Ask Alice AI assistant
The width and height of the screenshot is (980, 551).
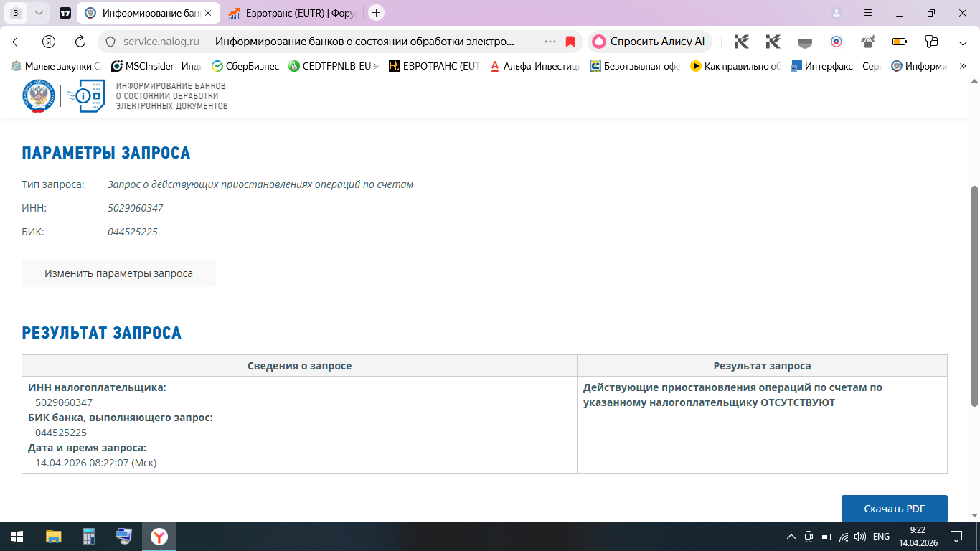[x=650, y=42]
